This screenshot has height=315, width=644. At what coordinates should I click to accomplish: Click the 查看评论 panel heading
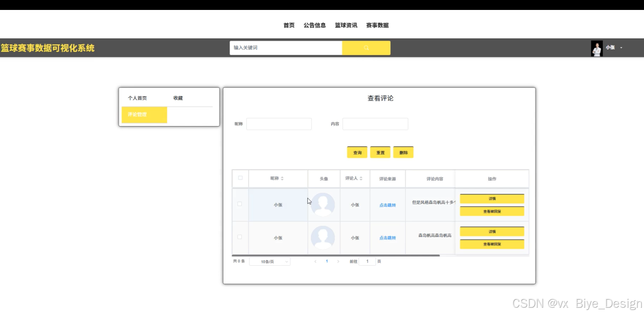click(380, 98)
